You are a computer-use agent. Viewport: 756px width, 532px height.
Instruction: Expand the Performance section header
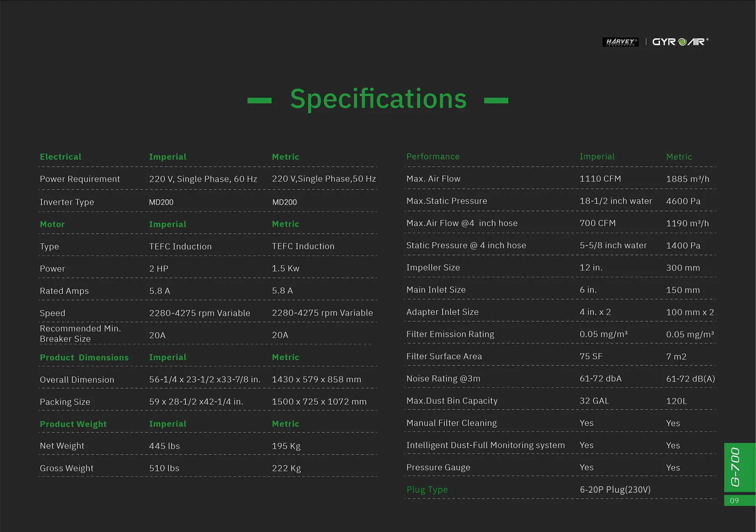433,156
